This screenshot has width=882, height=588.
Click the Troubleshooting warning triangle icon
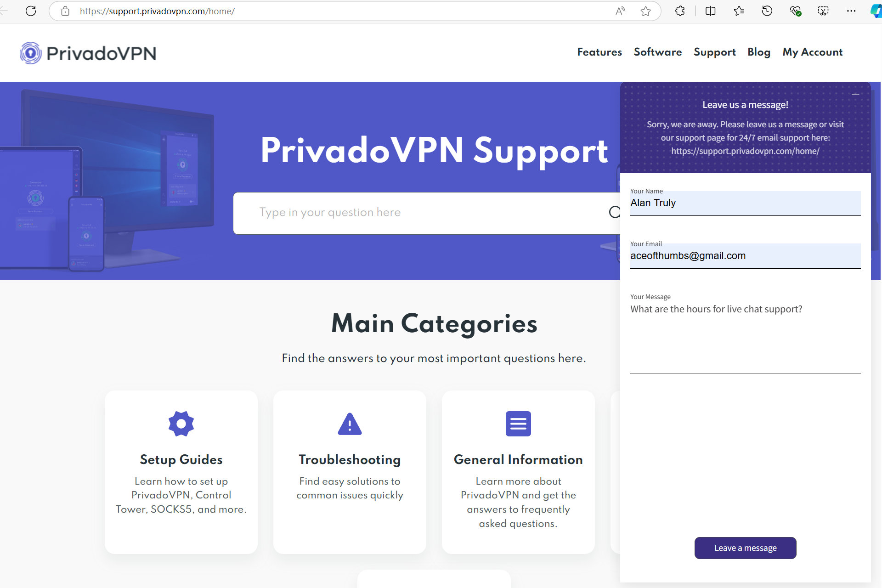pos(349,423)
